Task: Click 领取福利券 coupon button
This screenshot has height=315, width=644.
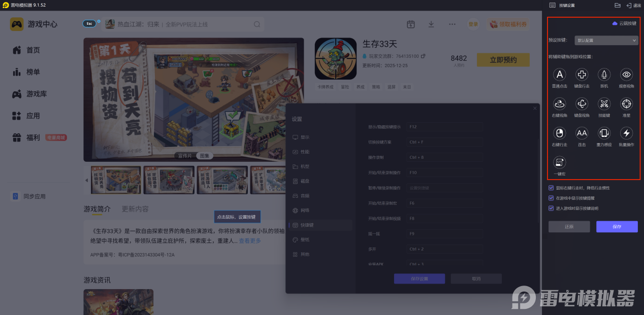Action: point(508,24)
